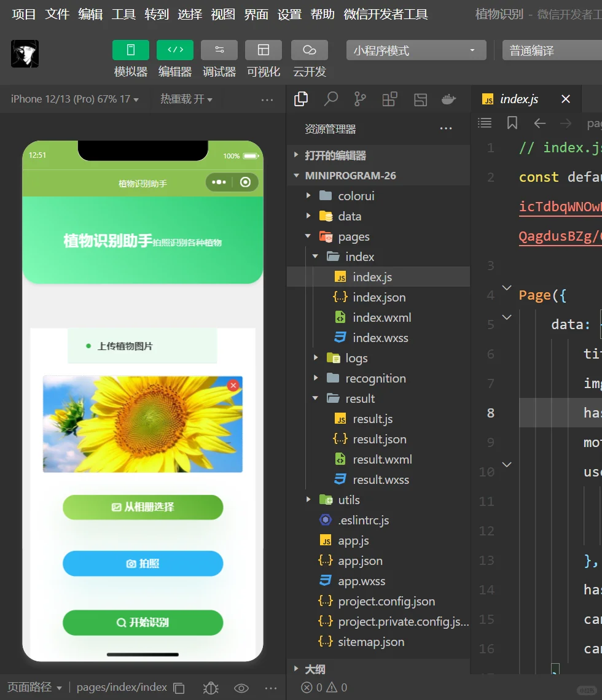The width and height of the screenshot is (602, 700).
Task: Open app.json file
Action: point(378,561)
